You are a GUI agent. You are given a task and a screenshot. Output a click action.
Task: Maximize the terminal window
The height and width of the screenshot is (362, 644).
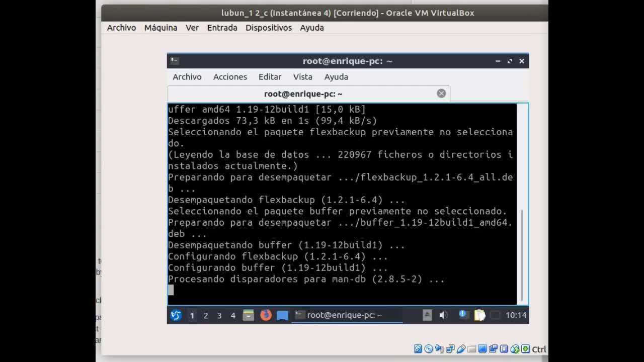pyautogui.click(x=510, y=61)
